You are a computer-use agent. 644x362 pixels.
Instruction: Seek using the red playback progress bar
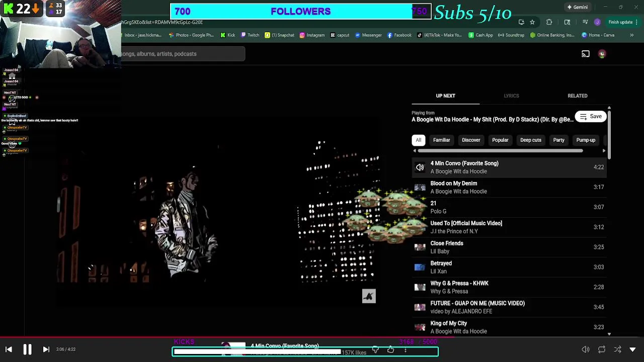[322, 338]
